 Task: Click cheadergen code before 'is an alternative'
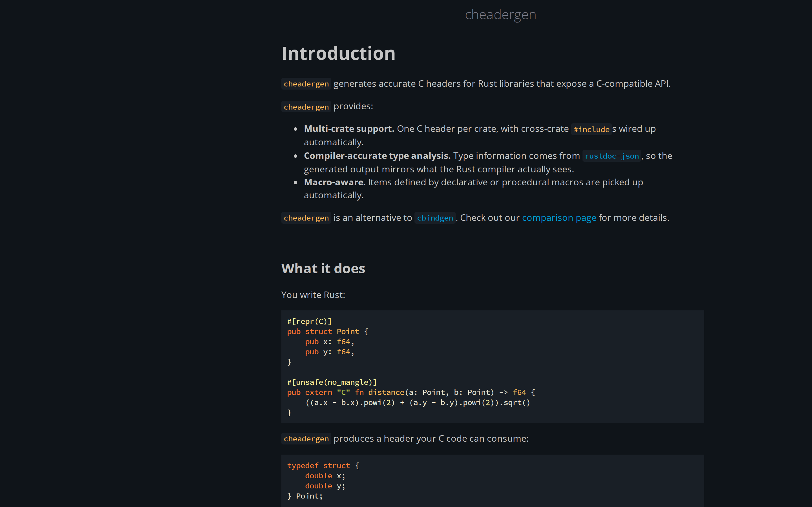306,218
